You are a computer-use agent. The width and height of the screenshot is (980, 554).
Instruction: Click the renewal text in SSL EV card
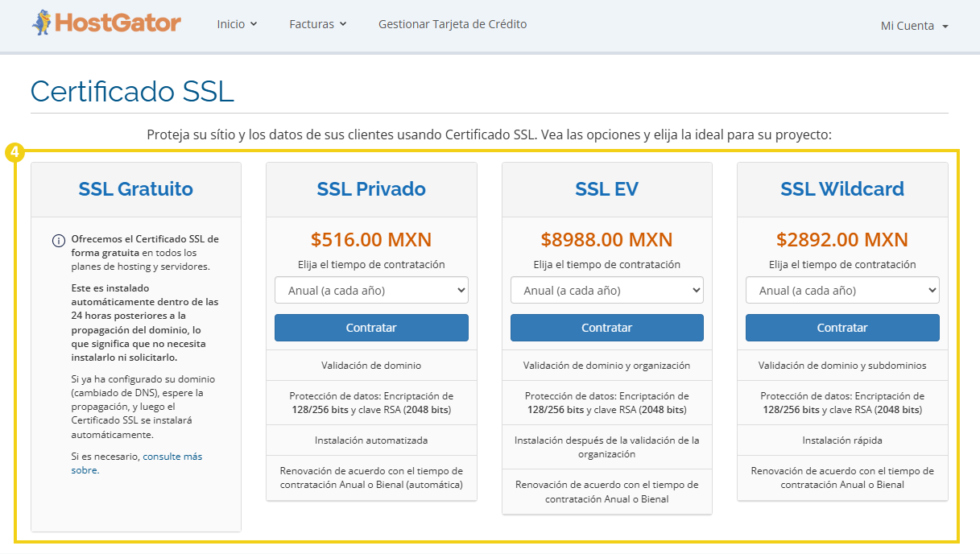607,491
